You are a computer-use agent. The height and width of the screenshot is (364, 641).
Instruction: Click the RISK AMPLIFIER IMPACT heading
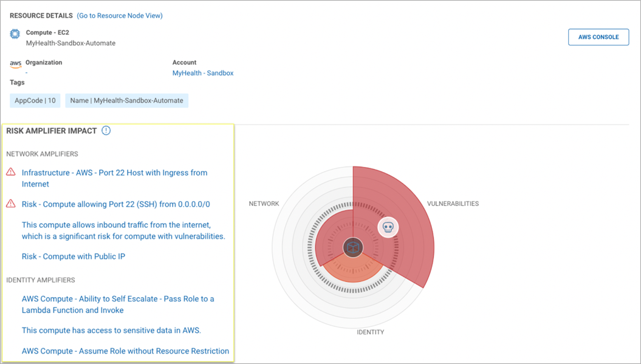pyautogui.click(x=52, y=131)
